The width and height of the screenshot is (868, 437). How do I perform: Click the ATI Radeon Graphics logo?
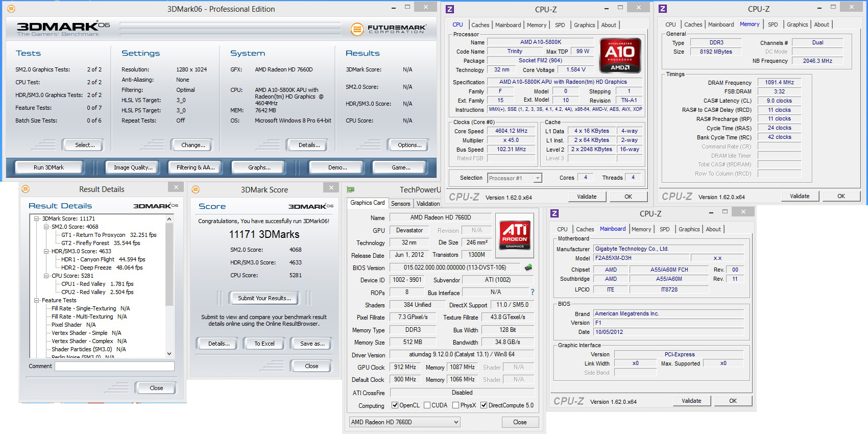(x=515, y=235)
